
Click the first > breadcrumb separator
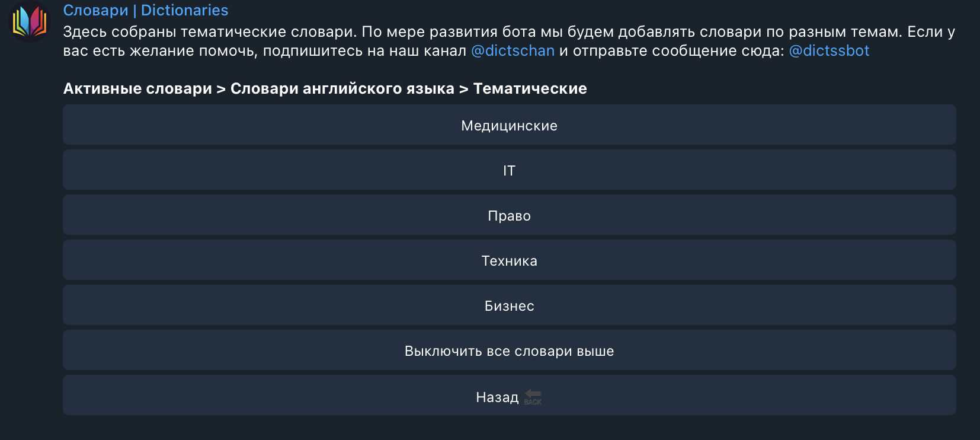click(x=221, y=89)
